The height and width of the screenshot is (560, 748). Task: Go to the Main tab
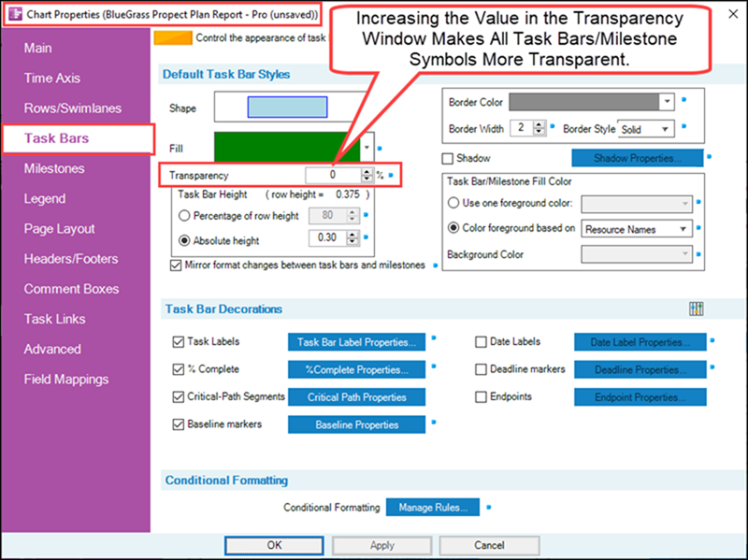click(x=37, y=49)
